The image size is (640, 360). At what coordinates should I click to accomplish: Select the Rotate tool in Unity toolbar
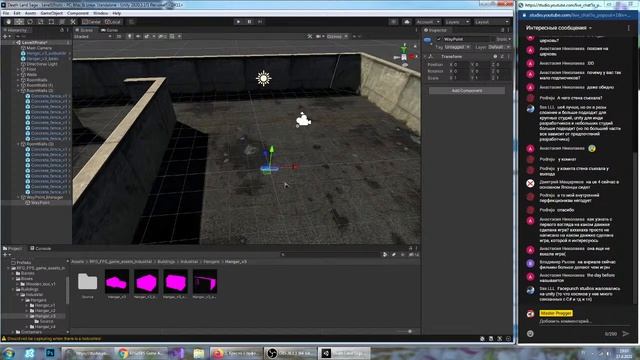[x=30, y=22]
